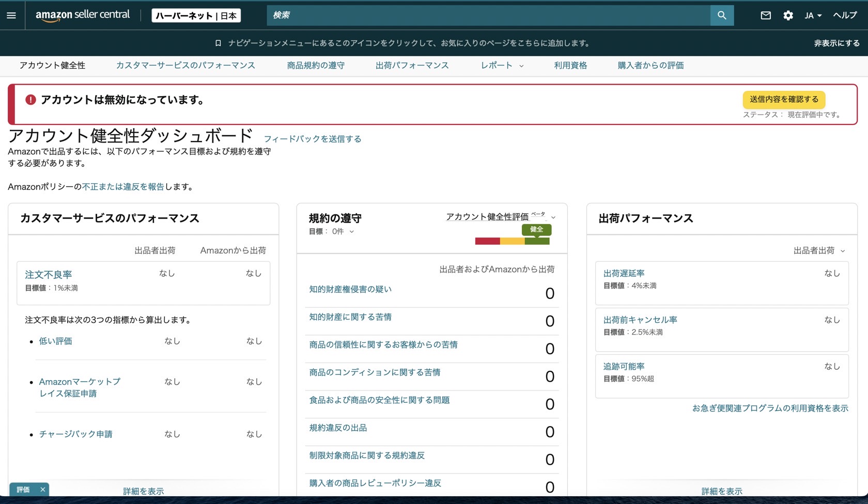The width and height of the screenshot is (868, 504).
Task: Click 目標値：1%未満 text under 注文不良率
Action: [51, 288]
